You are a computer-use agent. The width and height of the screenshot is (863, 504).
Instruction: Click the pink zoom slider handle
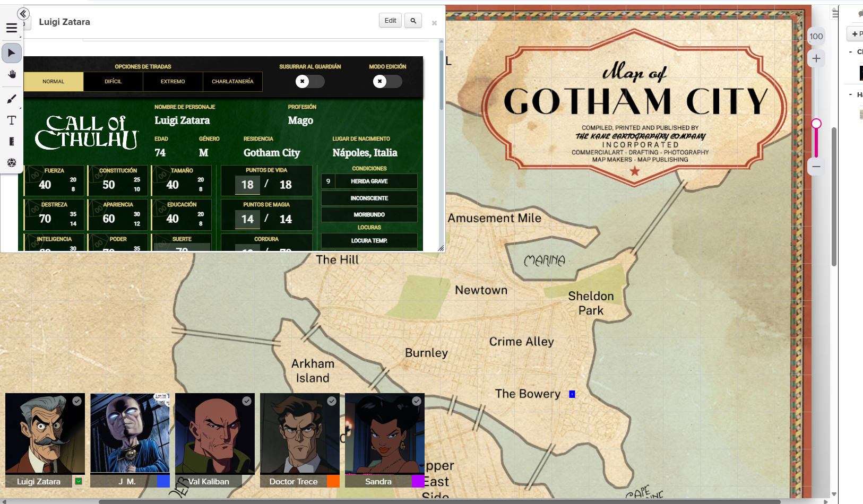(816, 124)
